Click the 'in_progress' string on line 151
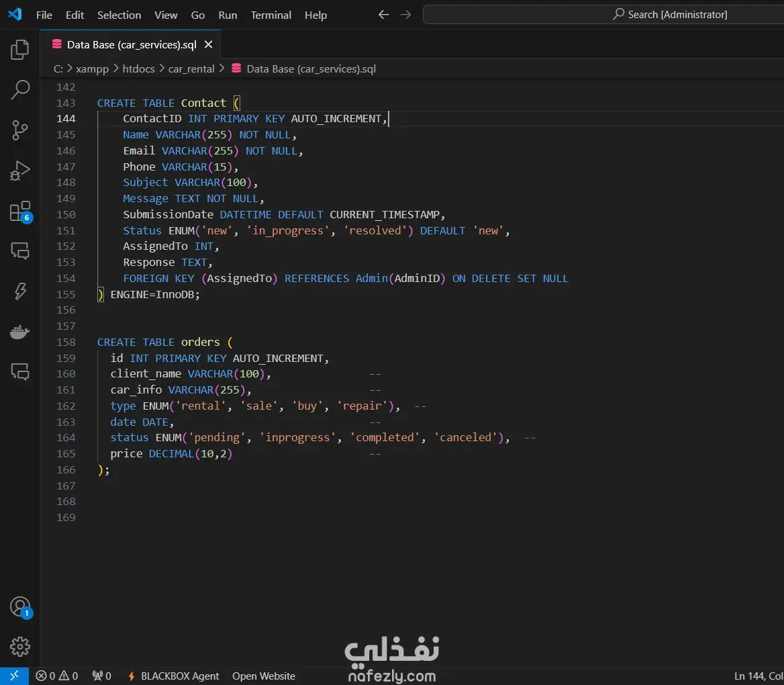The image size is (784, 685). click(x=287, y=230)
